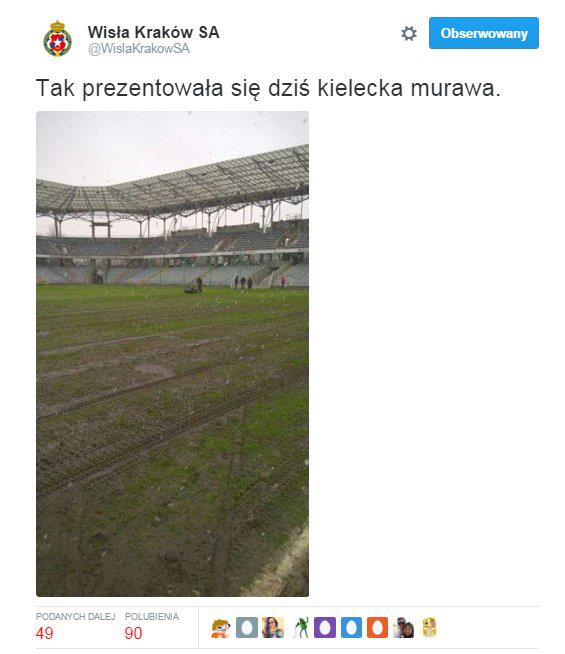View the POLUBIENIA likes list
This screenshot has height=654, width=565.
point(152,616)
